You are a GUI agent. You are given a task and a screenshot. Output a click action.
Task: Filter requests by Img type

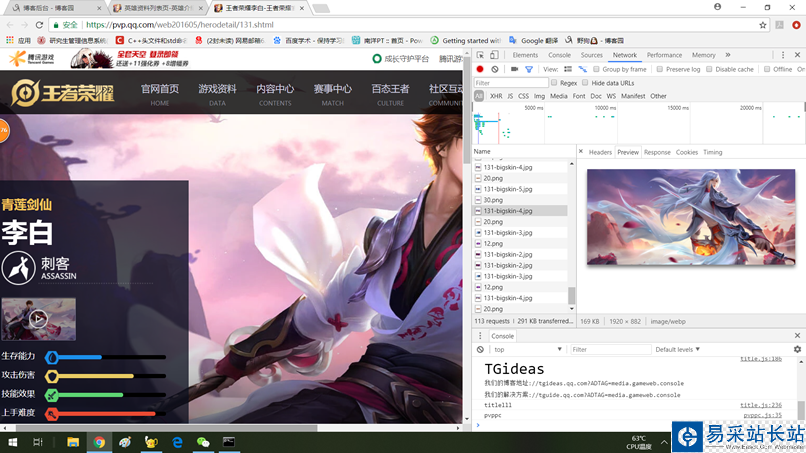[539, 96]
